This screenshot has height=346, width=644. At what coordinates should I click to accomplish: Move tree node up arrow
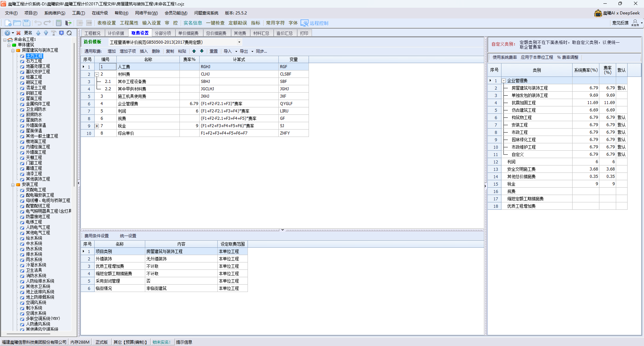tap(38, 33)
